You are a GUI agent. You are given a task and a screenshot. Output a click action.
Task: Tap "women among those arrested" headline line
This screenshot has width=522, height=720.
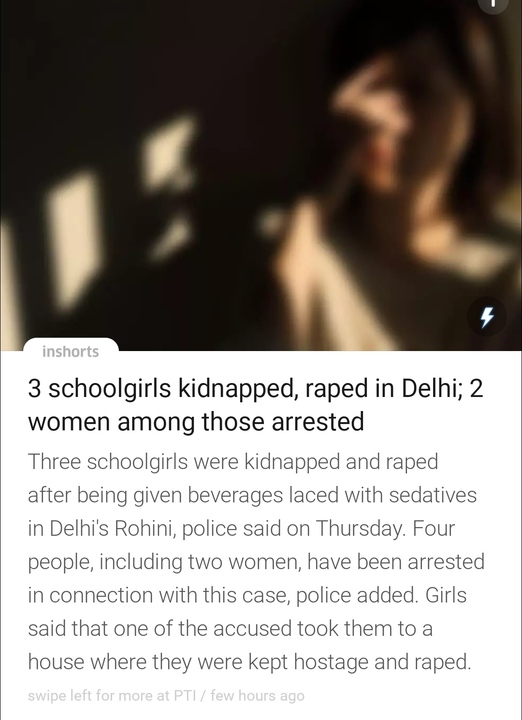196,422
